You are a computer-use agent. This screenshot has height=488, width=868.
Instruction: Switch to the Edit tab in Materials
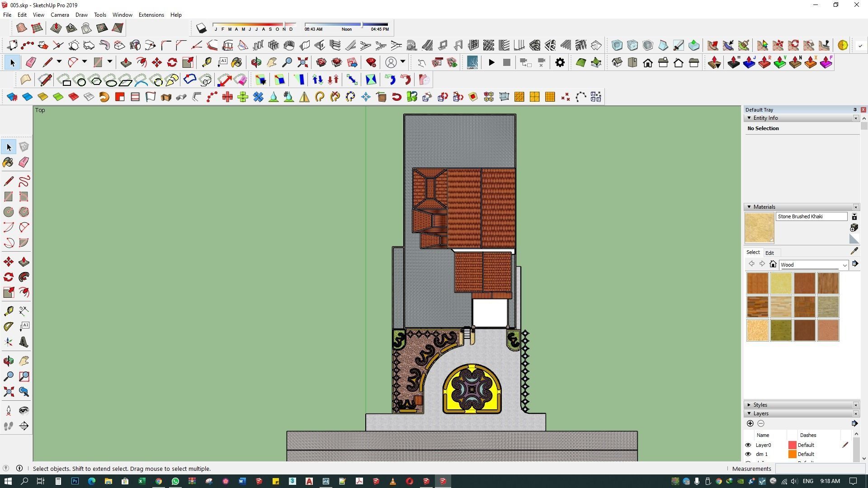point(769,253)
